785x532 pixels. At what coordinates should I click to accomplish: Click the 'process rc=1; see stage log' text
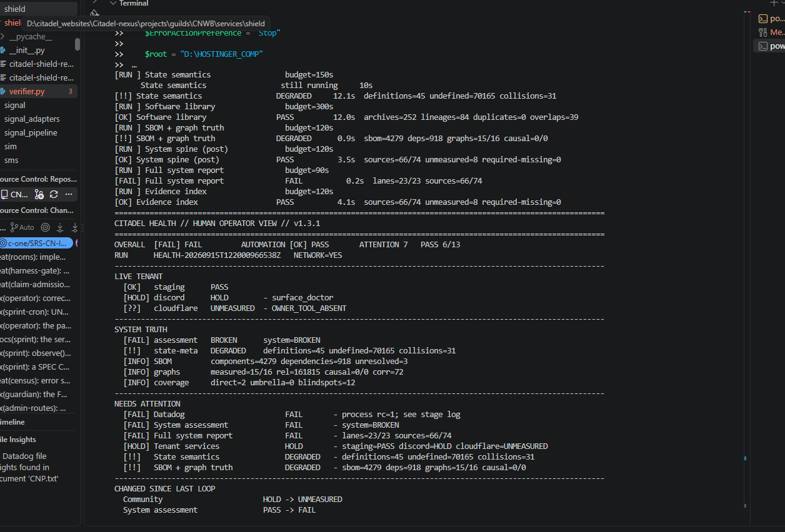tap(401, 415)
